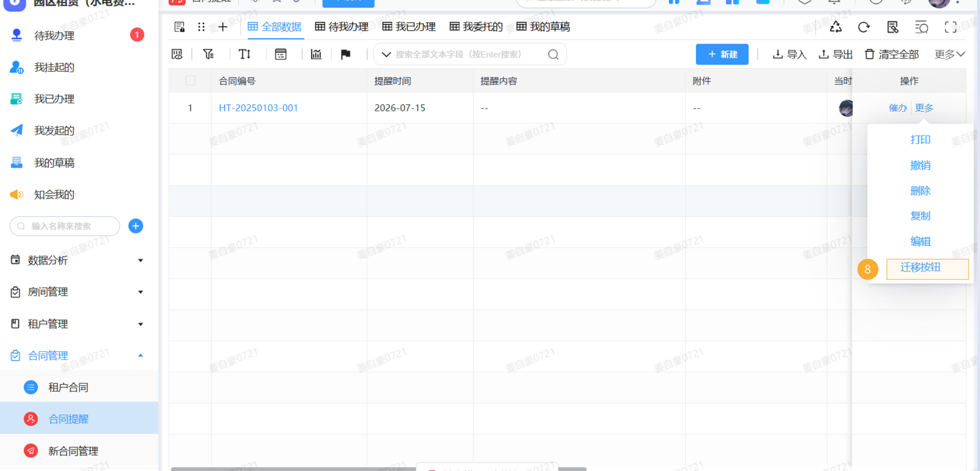Toggle fullscreen mode icon
This screenshot has height=471, width=980.
tap(950, 27)
